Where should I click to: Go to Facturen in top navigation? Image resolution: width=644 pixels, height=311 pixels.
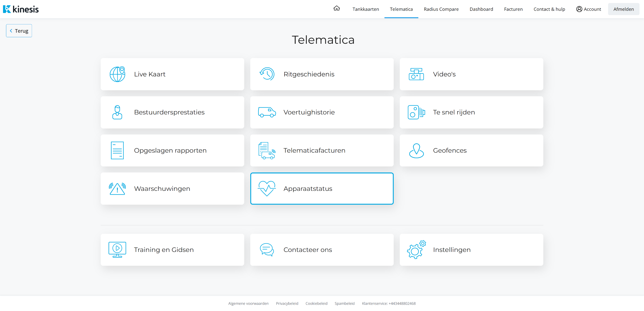pyautogui.click(x=513, y=9)
